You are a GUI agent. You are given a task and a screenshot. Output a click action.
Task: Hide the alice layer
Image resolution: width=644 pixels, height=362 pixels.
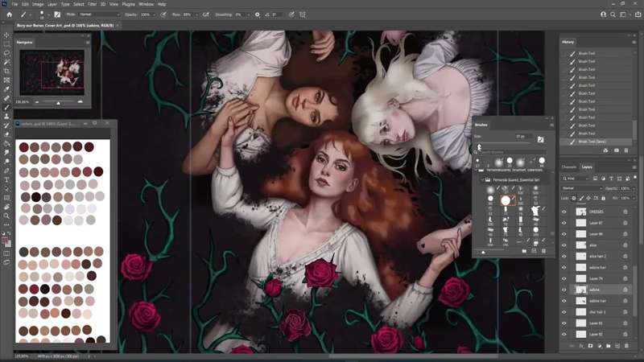564,245
